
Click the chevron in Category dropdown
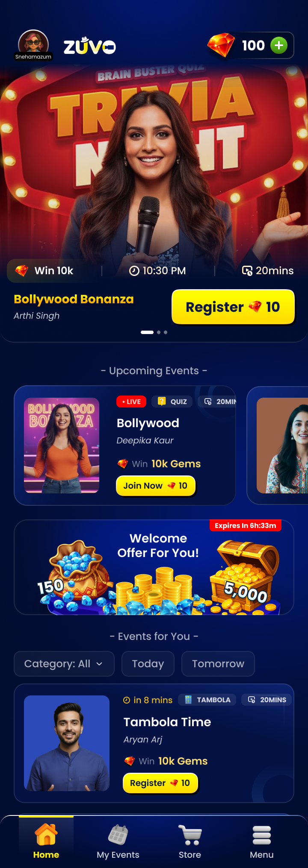coord(99,664)
